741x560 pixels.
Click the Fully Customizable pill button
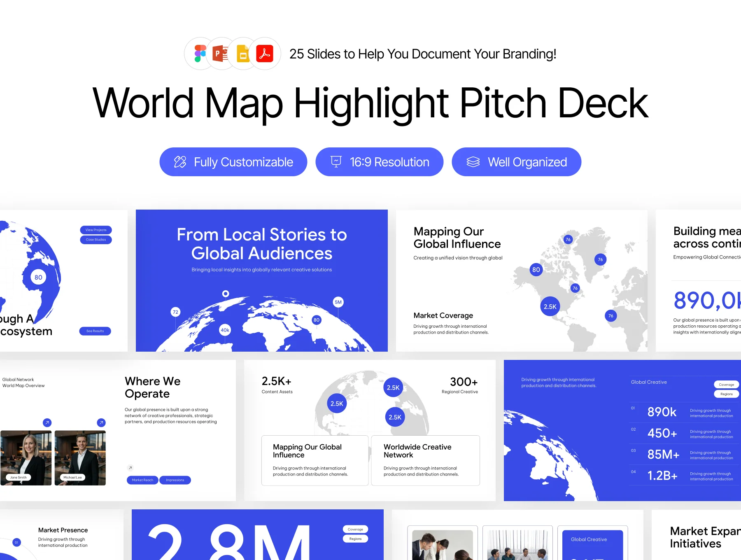point(233,162)
